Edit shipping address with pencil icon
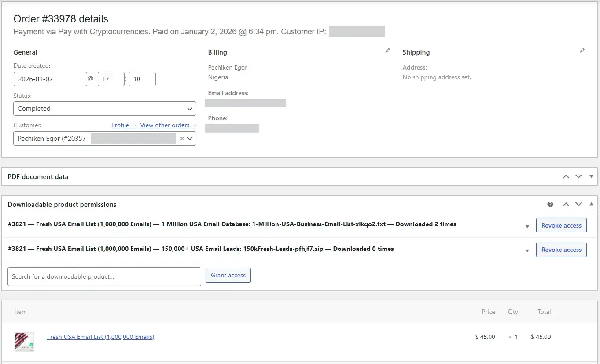Viewport: 600px width, 364px height. 582,51
